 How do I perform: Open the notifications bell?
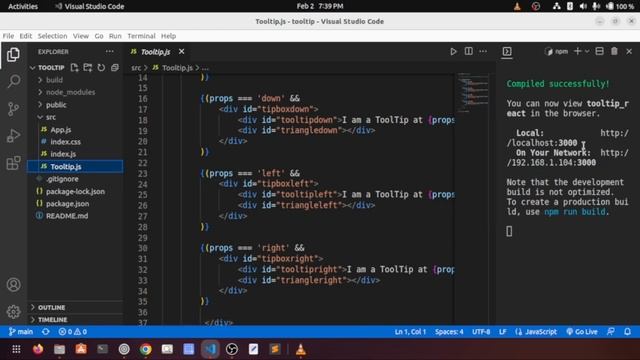pyautogui.click(x=628, y=332)
